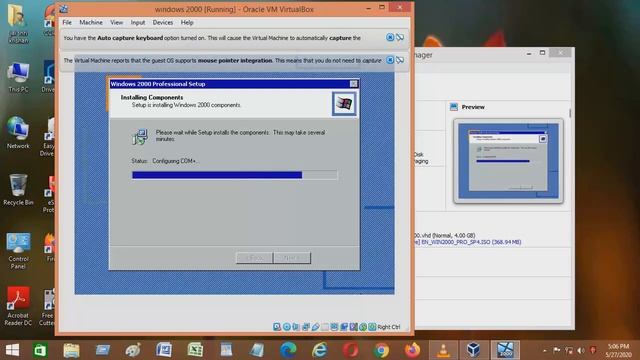640x360 pixels.
Task: Open Google Chrome from taskbar
Action: 381,350
